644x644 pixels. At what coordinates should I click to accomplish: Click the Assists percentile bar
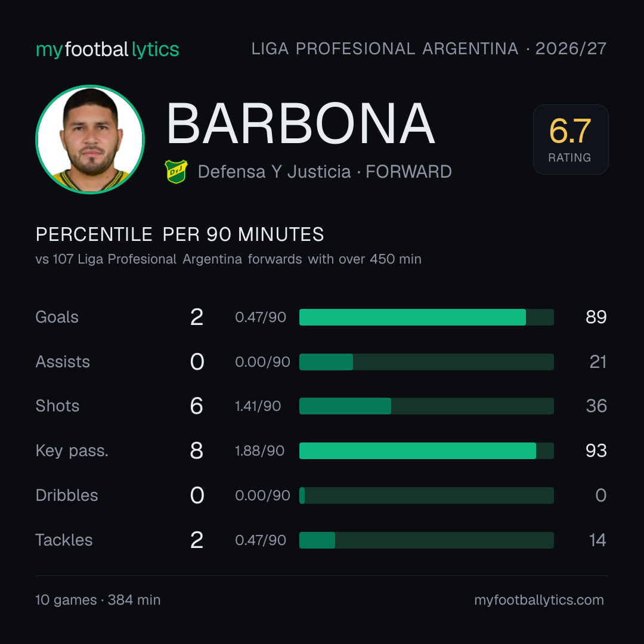click(426, 362)
